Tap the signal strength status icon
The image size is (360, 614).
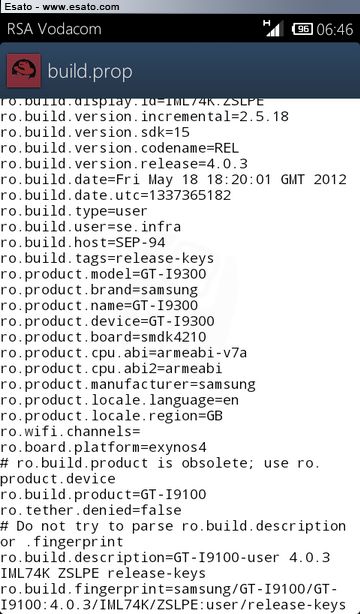pos(273,29)
